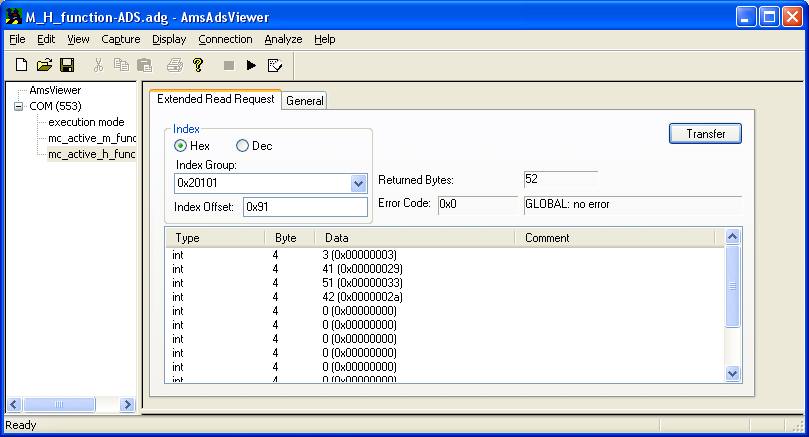Open the Analyze menu

(283, 39)
